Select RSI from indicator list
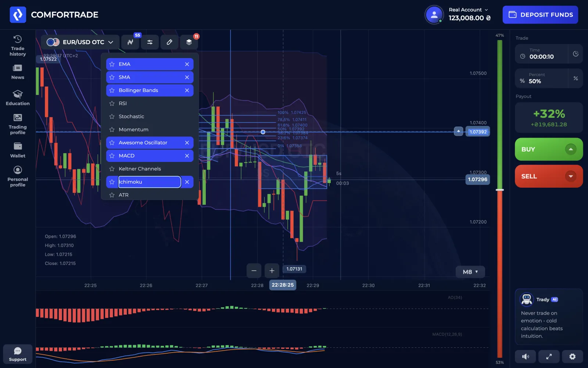The height and width of the screenshot is (368, 588). [150, 103]
